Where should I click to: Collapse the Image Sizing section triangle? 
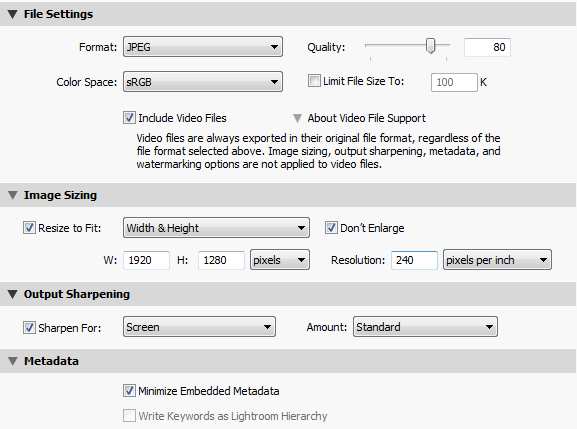[x=13, y=195]
